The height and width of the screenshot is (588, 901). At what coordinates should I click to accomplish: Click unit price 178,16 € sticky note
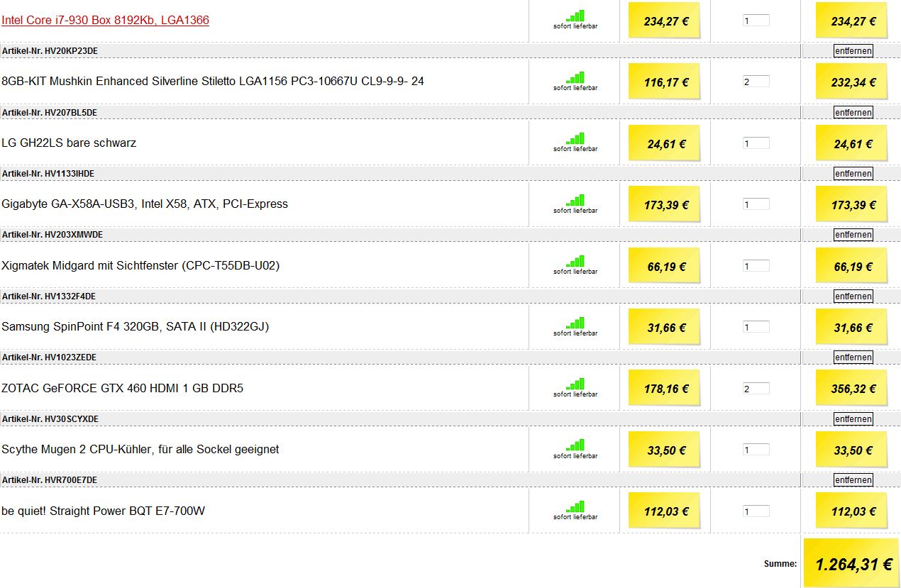point(665,389)
